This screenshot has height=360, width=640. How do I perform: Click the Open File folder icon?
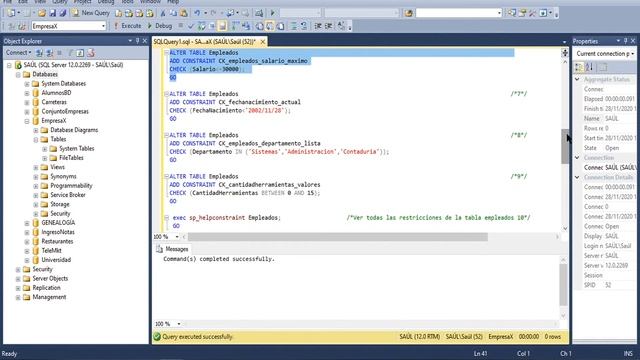[42, 13]
